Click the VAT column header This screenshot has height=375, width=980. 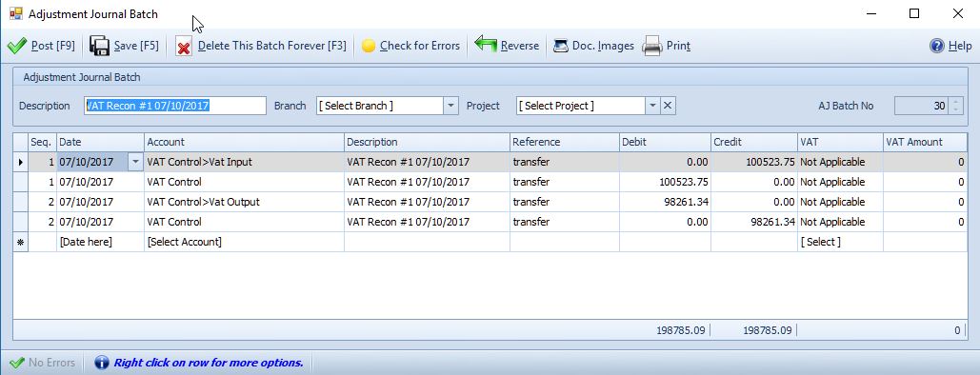point(841,142)
